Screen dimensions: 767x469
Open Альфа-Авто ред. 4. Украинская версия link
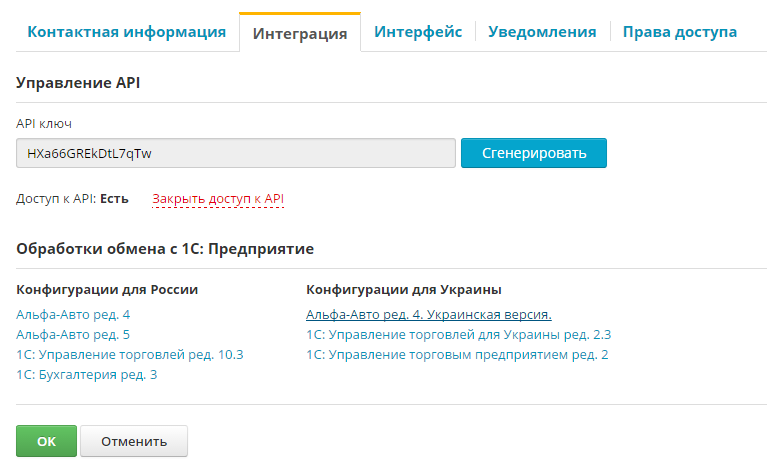(428, 314)
